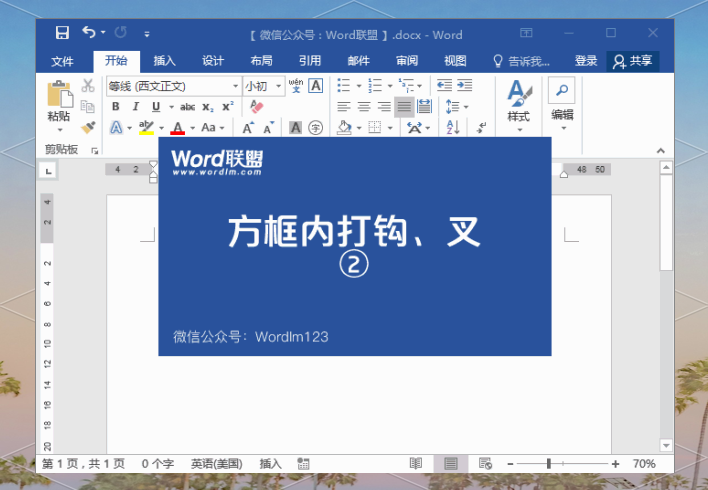Show paragraph marks icon
The image size is (708, 490).
pos(481,128)
